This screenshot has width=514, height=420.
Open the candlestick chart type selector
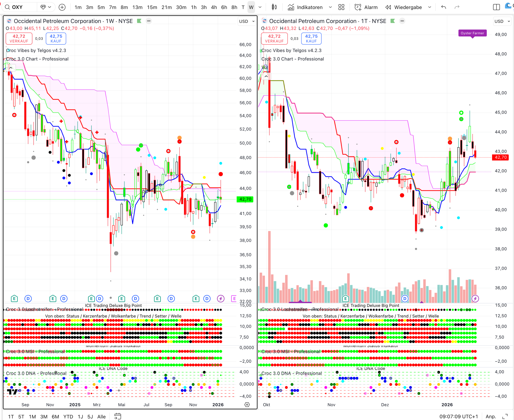(274, 7)
